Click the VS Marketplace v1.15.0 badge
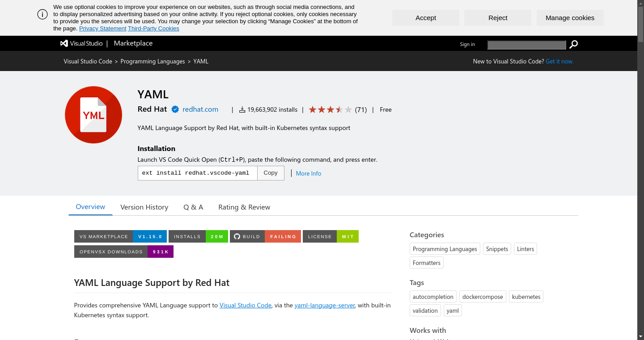The width and height of the screenshot is (644, 340). [120, 236]
